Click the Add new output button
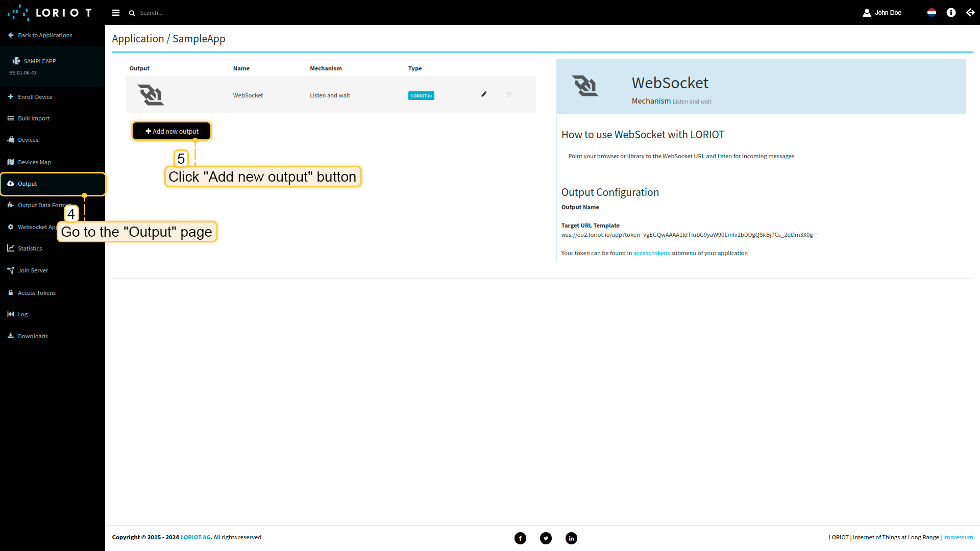This screenshot has width=980, height=551. pos(171,131)
